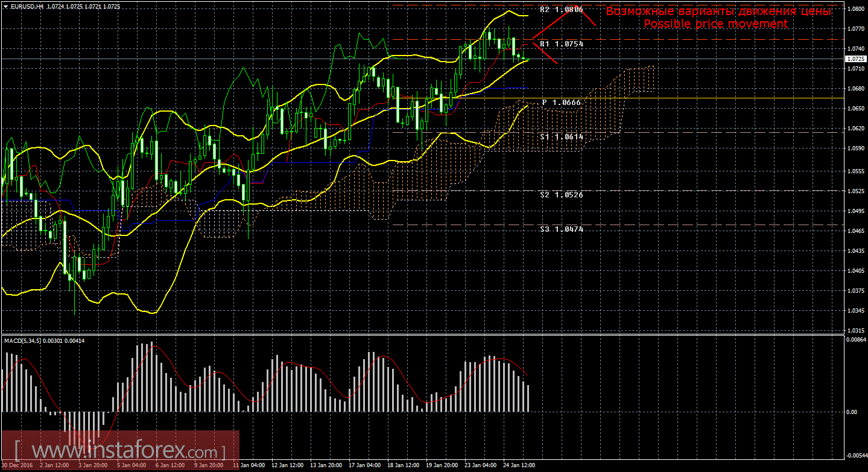Click the 1.0345 price axis label

855,311
